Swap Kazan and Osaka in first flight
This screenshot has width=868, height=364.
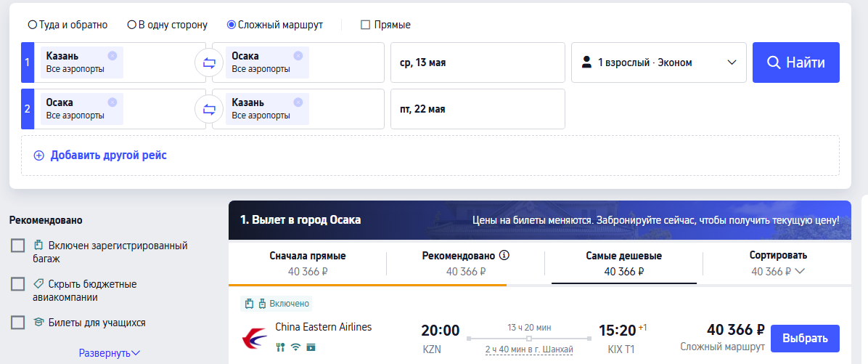[x=209, y=62]
